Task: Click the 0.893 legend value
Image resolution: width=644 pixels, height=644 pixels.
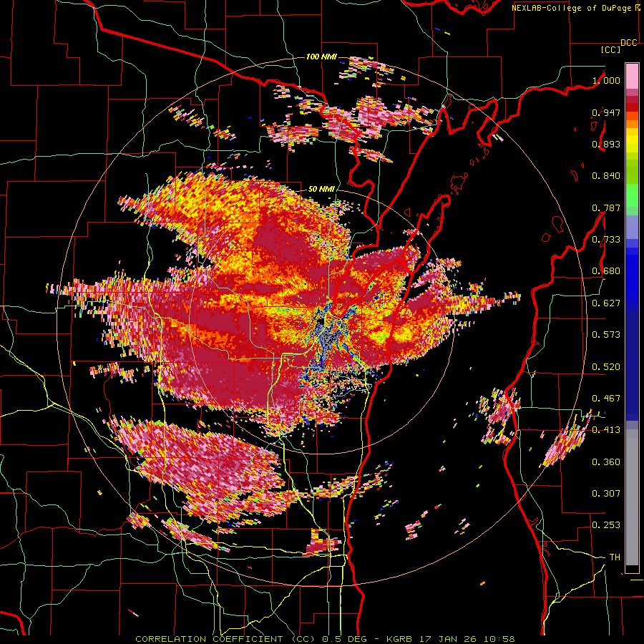Action: [606, 144]
